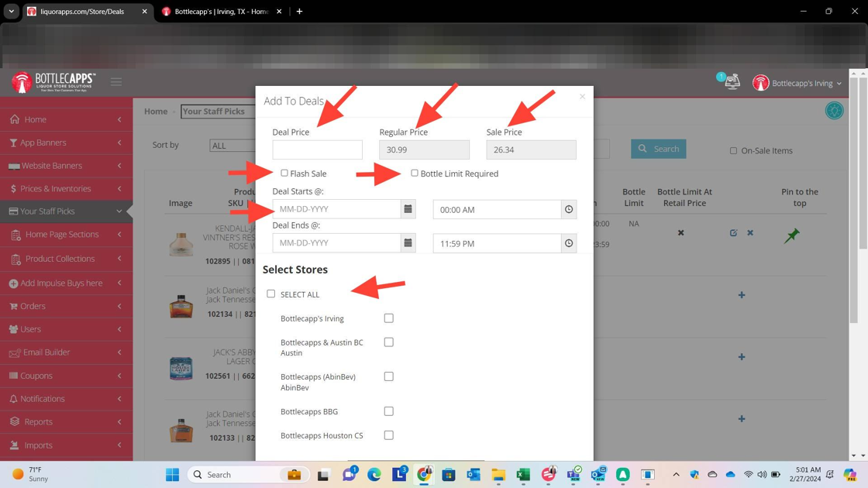The height and width of the screenshot is (488, 868).
Task: Open File Explorer from the taskbar
Action: pos(498,474)
